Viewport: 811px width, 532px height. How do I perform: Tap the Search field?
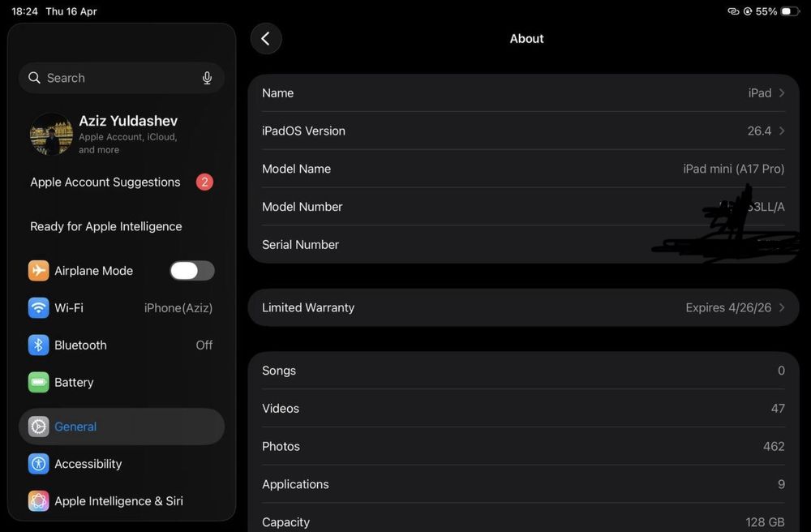pyautogui.click(x=121, y=78)
